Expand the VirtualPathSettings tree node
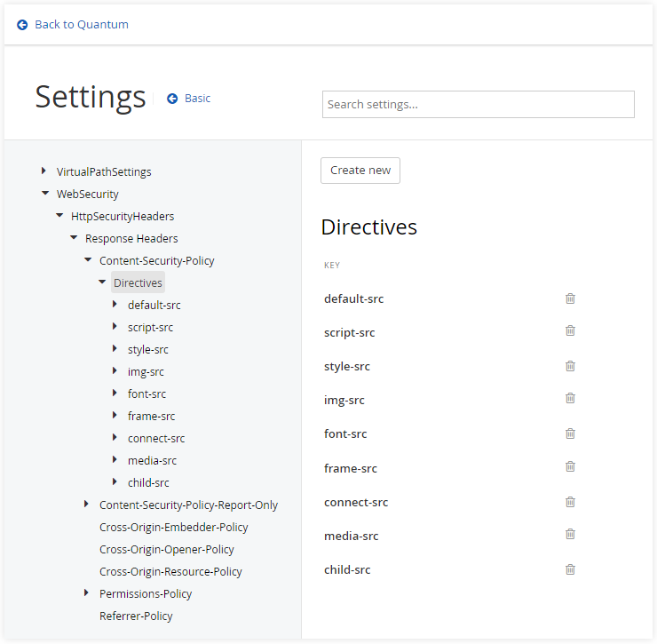Image resolution: width=657 pixels, height=644 pixels. coord(44,171)
